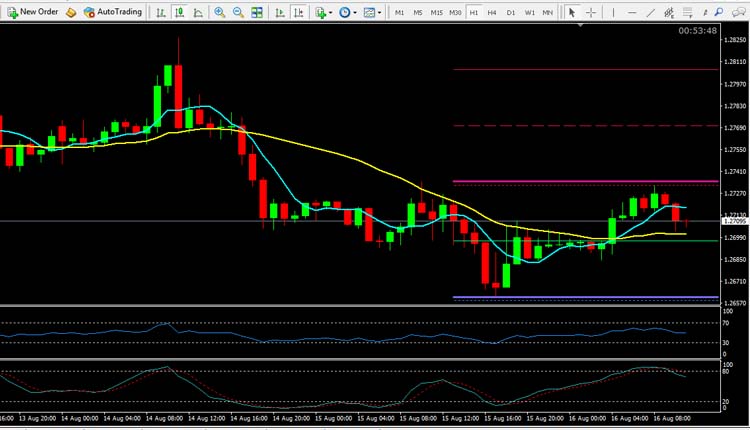Screen dimensions: 750x430
Task: Select the arrow Cursor tool
Action: tap(572, 12)
